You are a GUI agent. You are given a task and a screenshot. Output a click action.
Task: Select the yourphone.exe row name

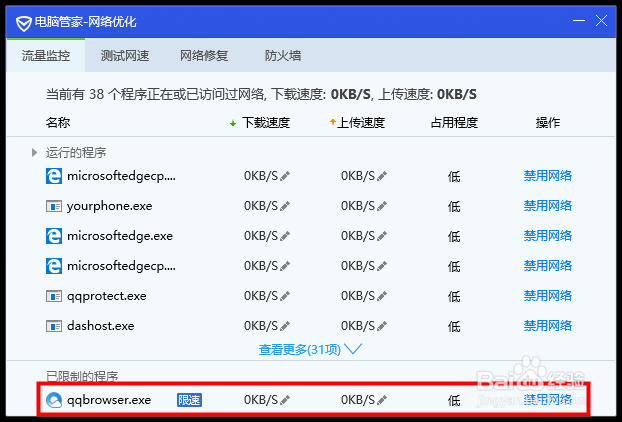point(109,206)
